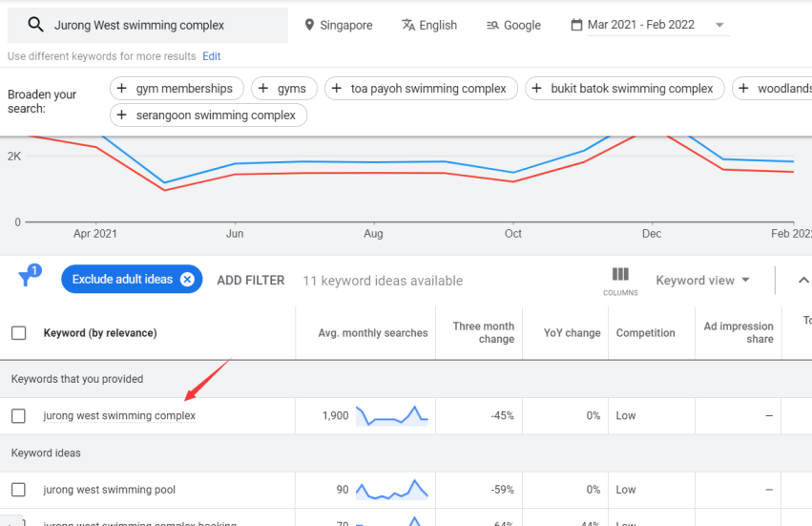This screenshot has height=526, width=812.
Task: Click jurong west swimming complex keyword text
Action: tap(119, 415)
